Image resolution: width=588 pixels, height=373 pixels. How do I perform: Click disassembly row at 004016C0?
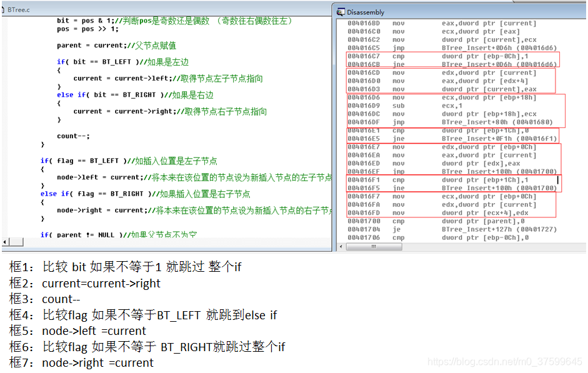point(434,31)
